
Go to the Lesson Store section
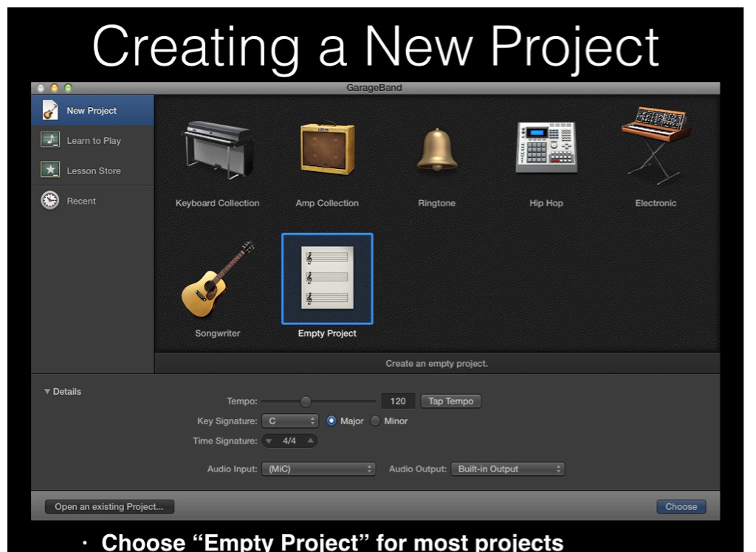[92, 170]
